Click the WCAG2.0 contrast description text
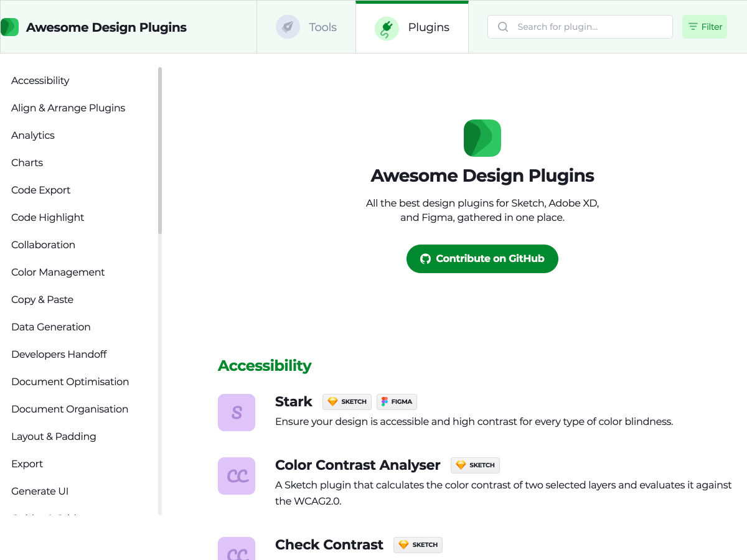 click(x=504, y=493)
